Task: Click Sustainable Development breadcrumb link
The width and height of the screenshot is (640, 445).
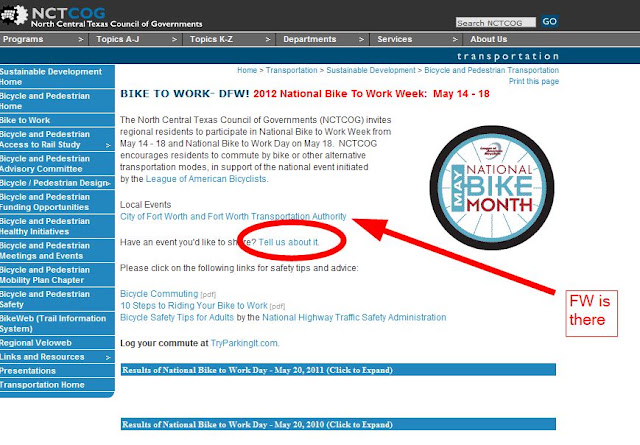Action: coord(371,70)
